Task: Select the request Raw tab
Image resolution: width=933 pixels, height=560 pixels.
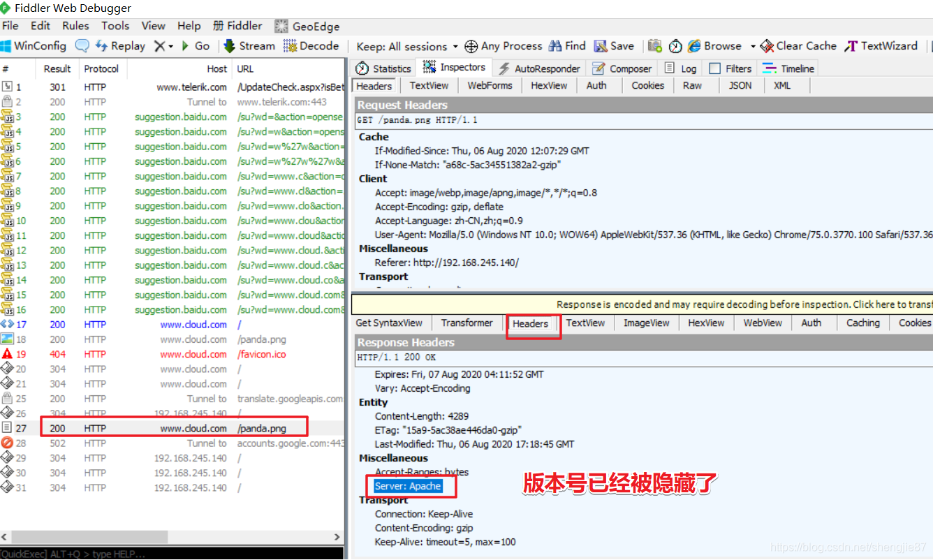Action: (x=692, y=85)
